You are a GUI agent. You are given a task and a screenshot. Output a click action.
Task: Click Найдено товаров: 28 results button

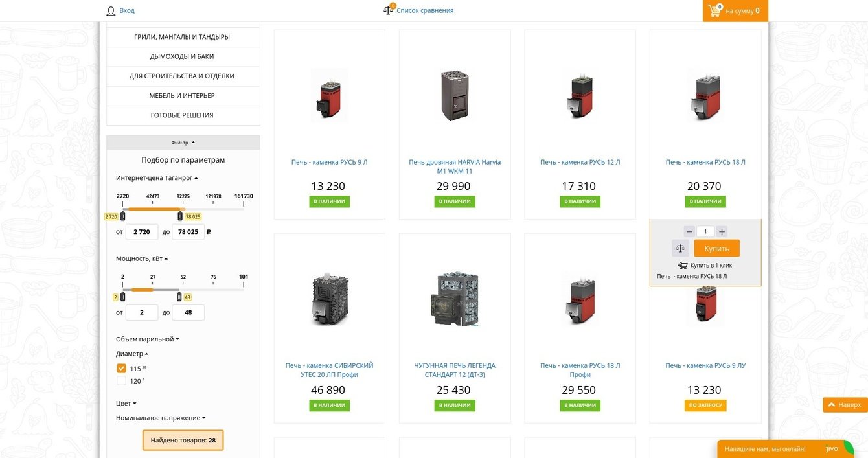(183, 440)
